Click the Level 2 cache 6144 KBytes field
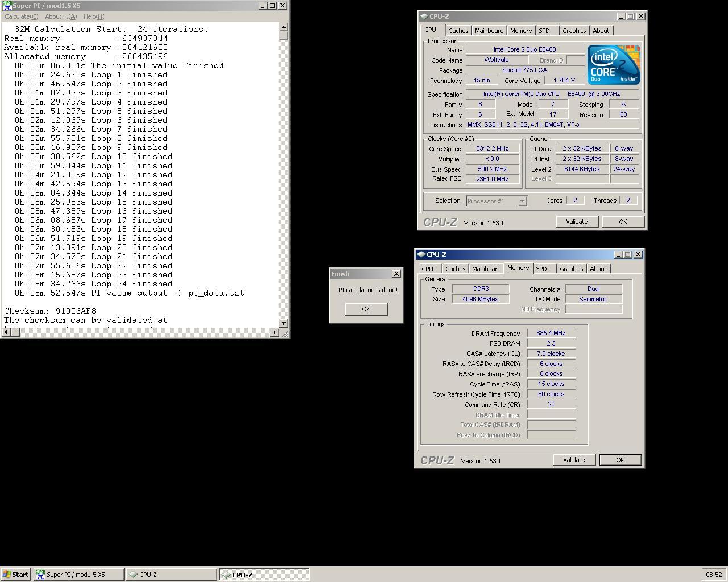Viewport: 728px width, 582px height. (x=582, y=169)
